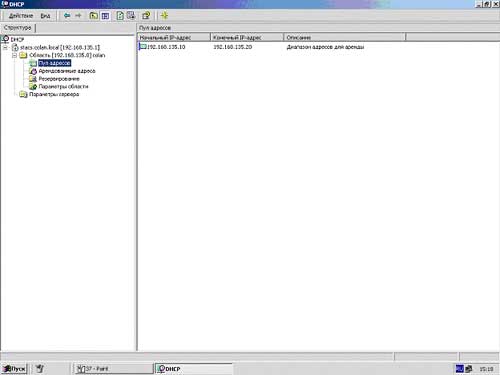Select Резервирование in the tree

click(59, 79)
